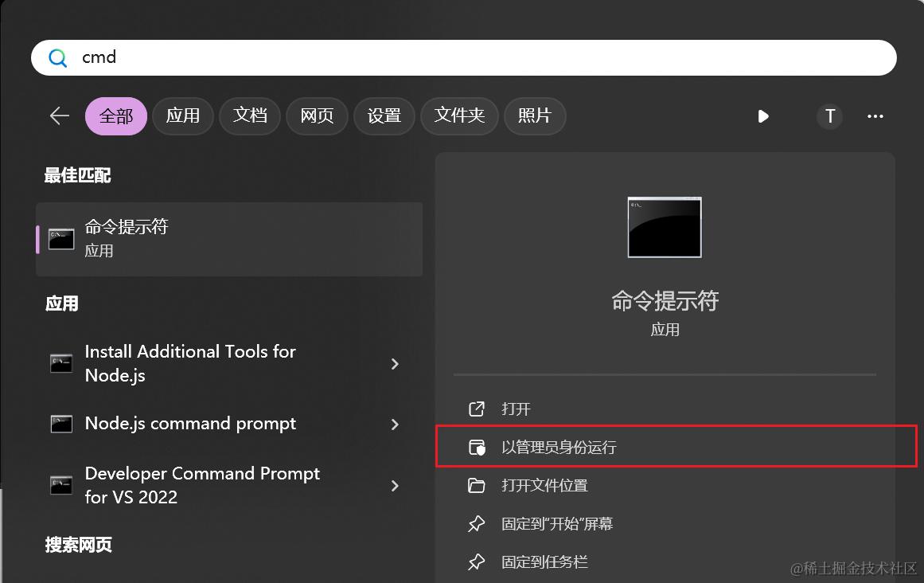The height and width of the screenshot is (583, 924).
Task: Go back with the left arrow
Action: point(60,115)
